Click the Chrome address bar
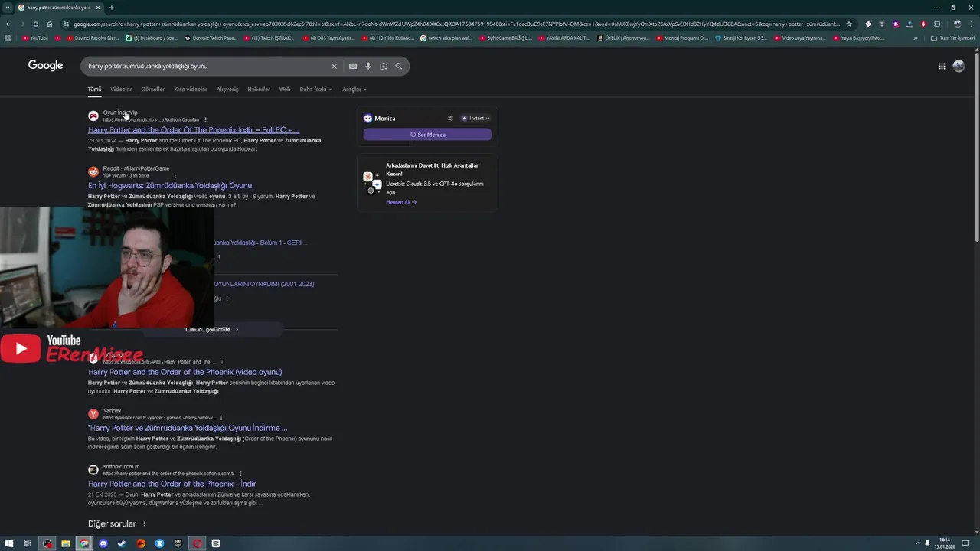This screenshot has width=980, height=551. (x=456, y=24)
